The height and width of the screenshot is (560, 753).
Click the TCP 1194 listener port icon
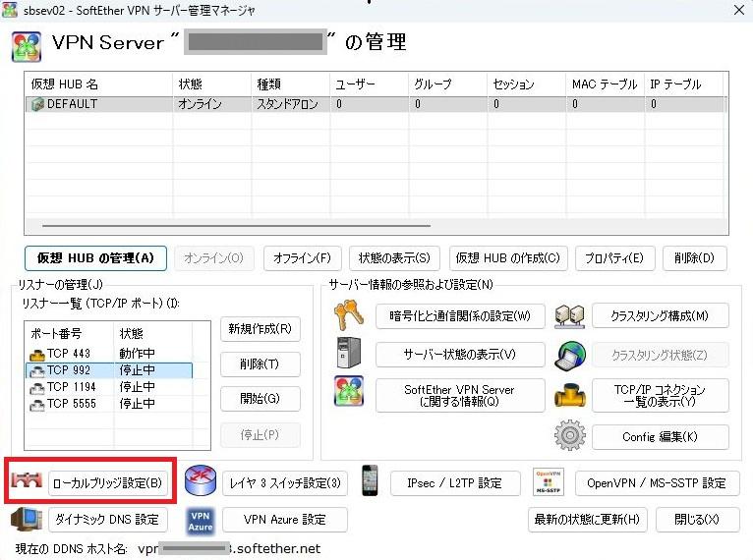pos(37,387)
